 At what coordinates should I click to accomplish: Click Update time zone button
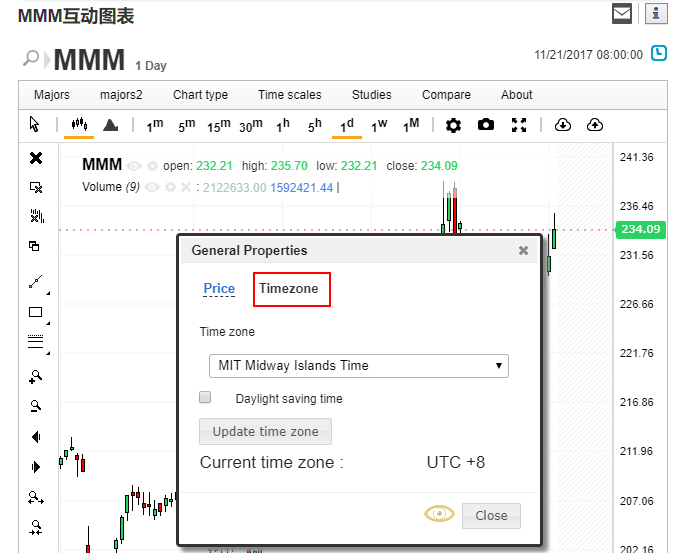click(265, 431)
